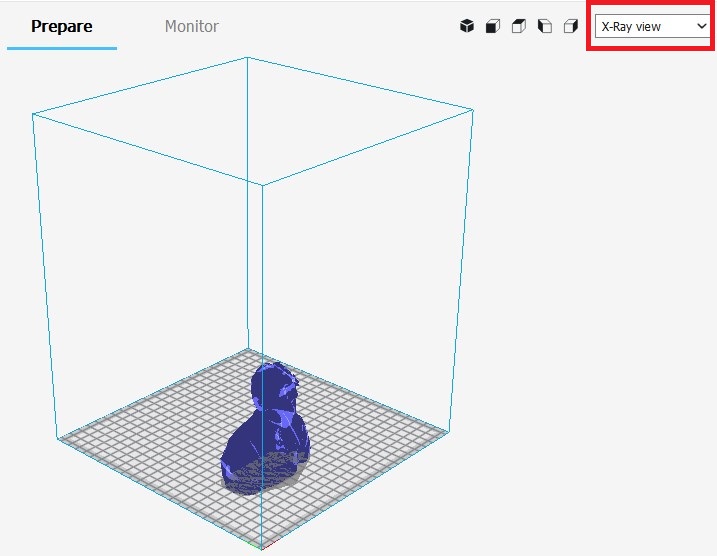
Task: Switch to the Monitor tab
Action: pos(192,27)
